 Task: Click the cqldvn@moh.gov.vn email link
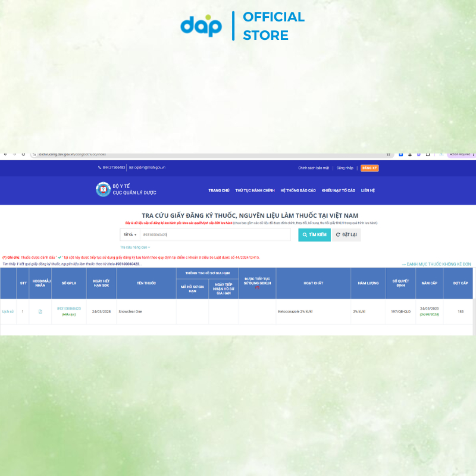(x=148, y=168)
